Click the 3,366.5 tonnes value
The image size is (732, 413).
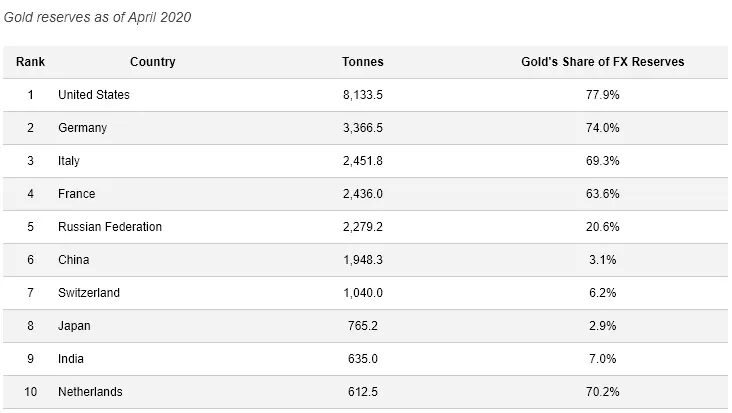(362, 128)
